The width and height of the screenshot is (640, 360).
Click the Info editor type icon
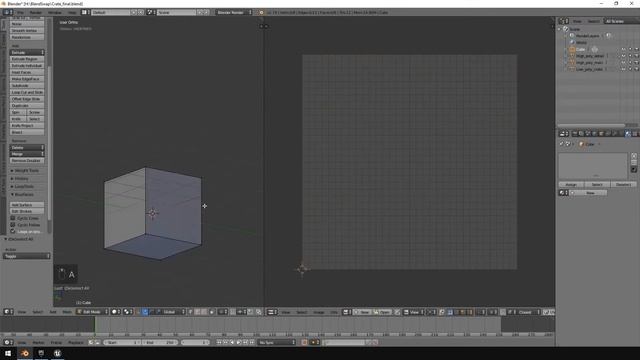[x=8, y=13]
